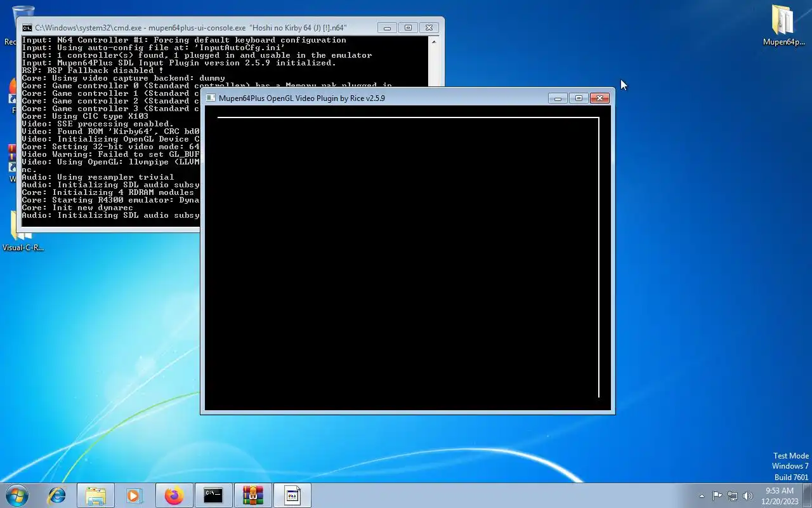
Task: Switch to the cmd.exe taskbar button
Action: click(213, 495)
